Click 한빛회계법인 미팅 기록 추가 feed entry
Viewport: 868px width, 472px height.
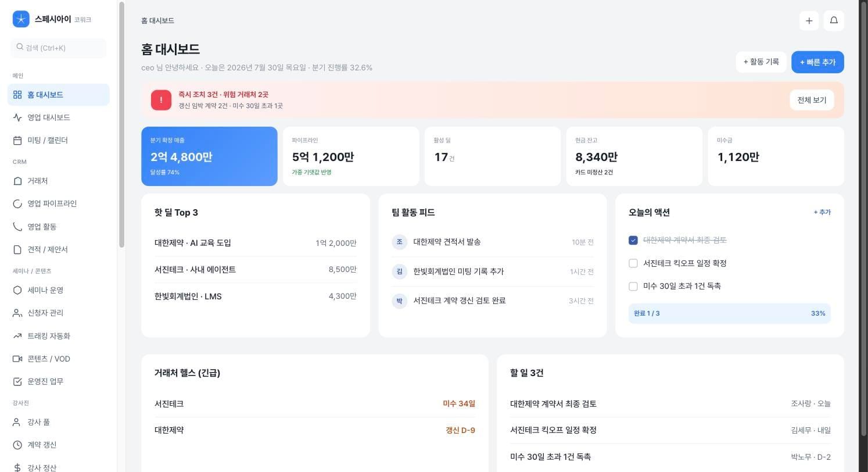493,271
